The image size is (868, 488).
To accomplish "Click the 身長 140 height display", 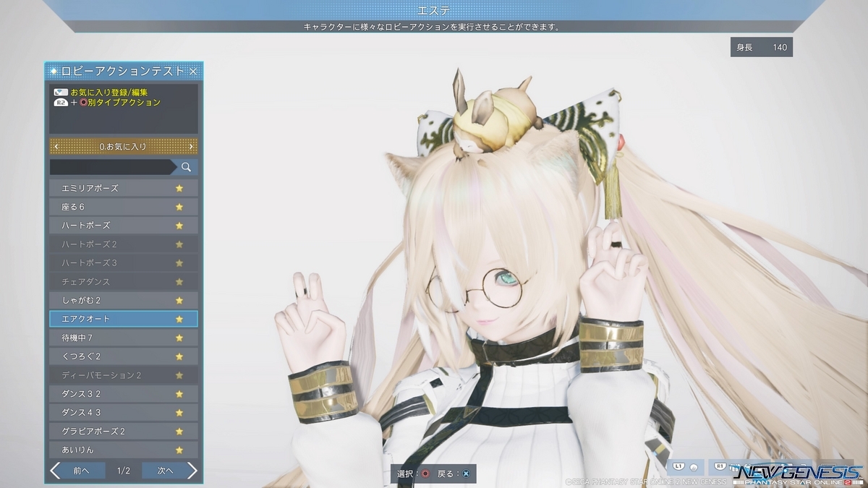I will (762, 47).
